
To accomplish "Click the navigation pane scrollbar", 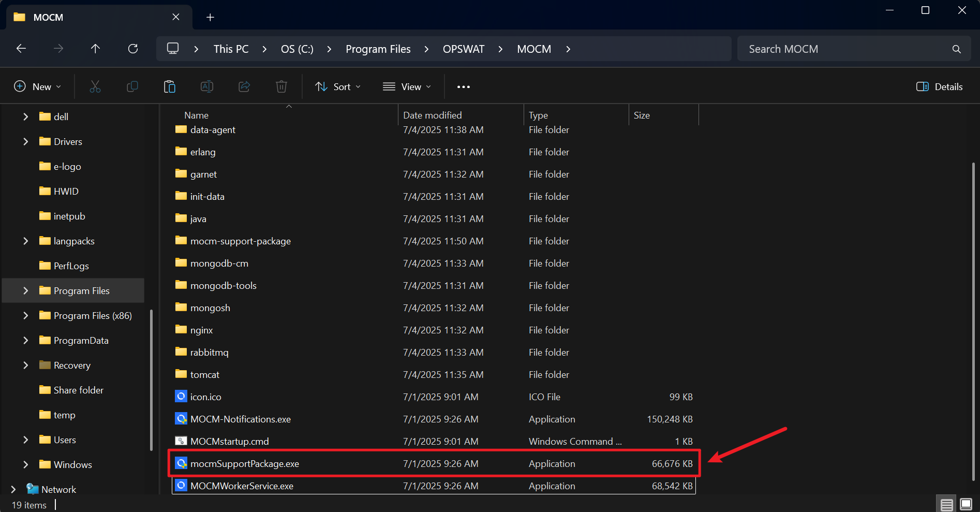I will (x=151, y=379).
